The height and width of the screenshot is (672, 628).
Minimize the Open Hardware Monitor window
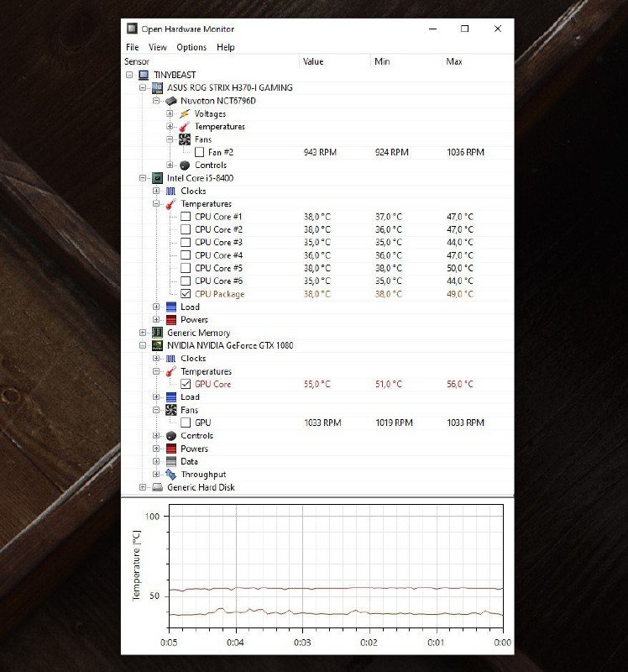pyautogui.click(x=433, y=29)
